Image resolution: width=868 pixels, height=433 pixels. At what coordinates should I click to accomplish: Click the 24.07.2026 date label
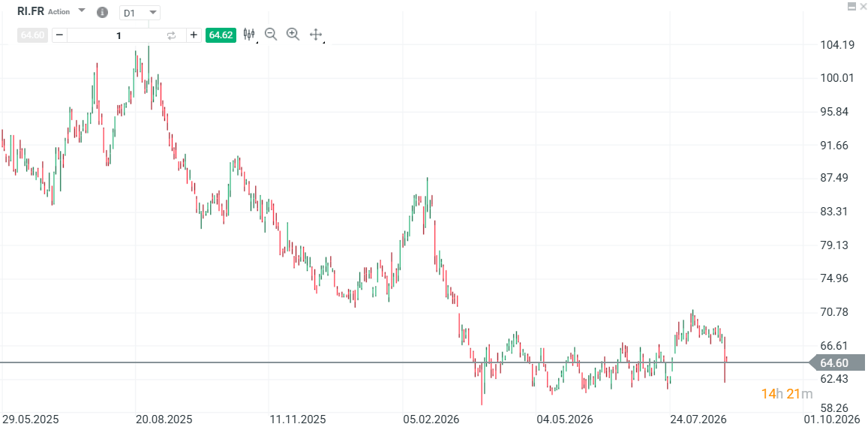pyautogui.click(x=698, y=419)
